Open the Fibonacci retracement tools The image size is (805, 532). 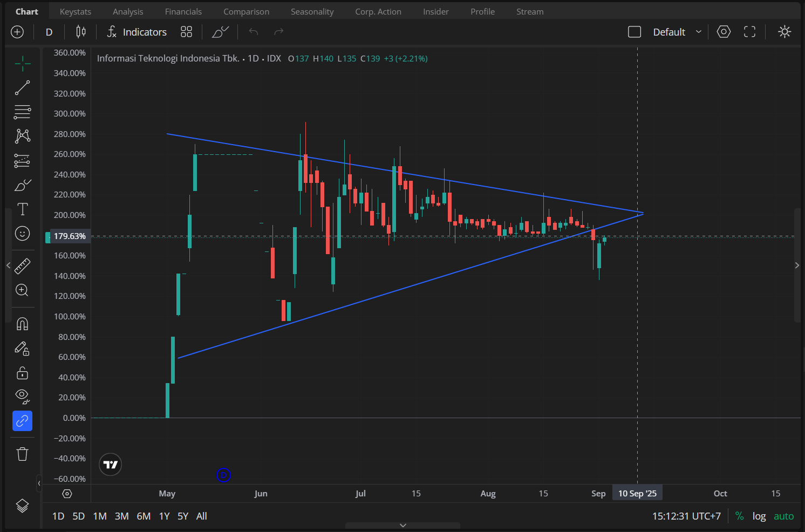tap(22, 112)
